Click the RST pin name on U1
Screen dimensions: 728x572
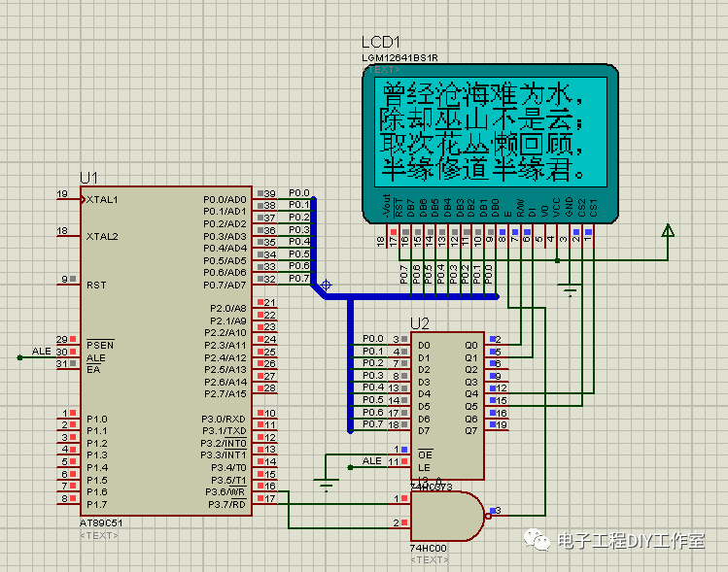click(x=96, y=286)
